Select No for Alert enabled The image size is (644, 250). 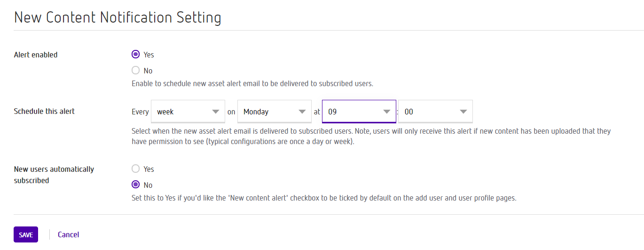[136, 71]
